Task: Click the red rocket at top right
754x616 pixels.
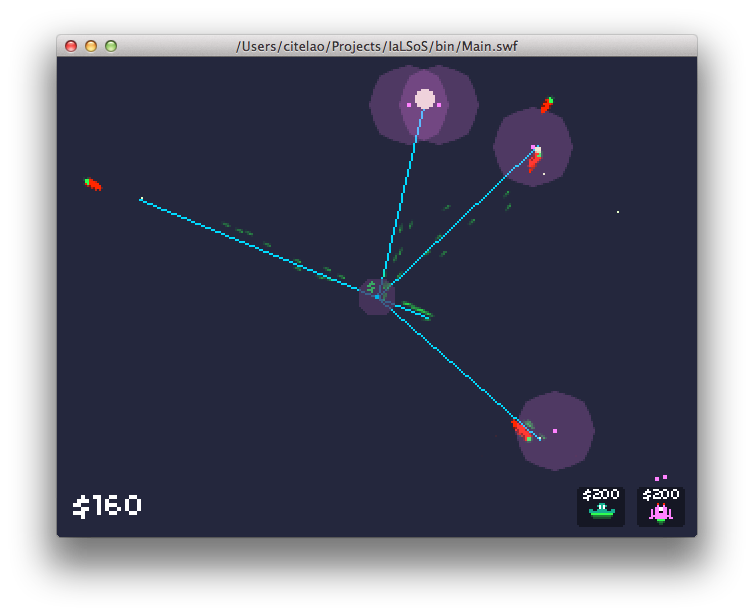Action: [547, 104]
